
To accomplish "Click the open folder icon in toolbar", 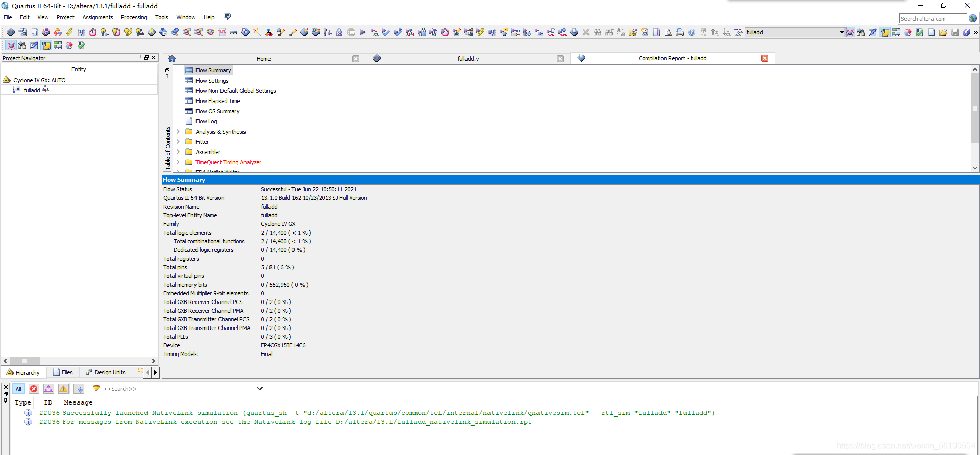I will (943, 32).
